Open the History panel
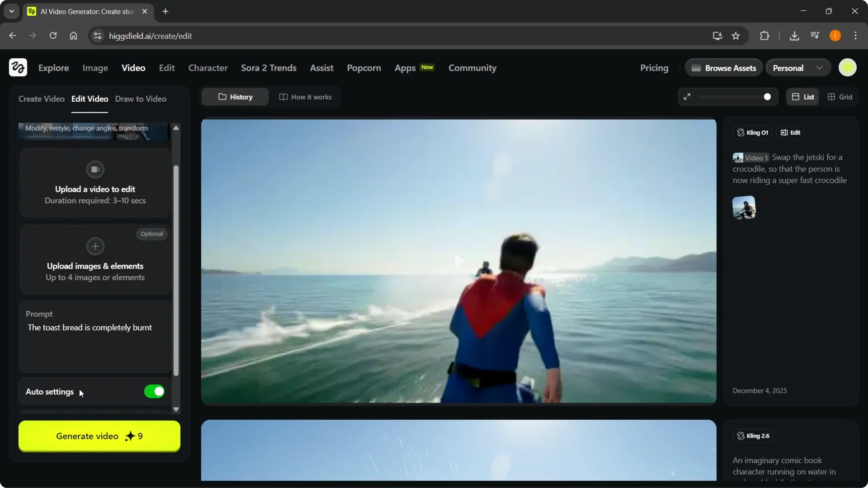This screenshot has width=868, height=488. 235,97
